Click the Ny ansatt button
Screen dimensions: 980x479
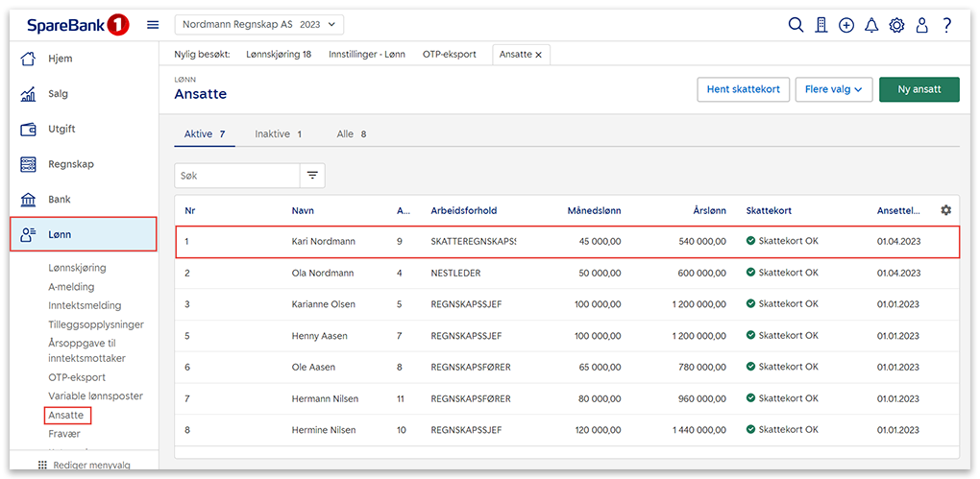tap(919, 89)
